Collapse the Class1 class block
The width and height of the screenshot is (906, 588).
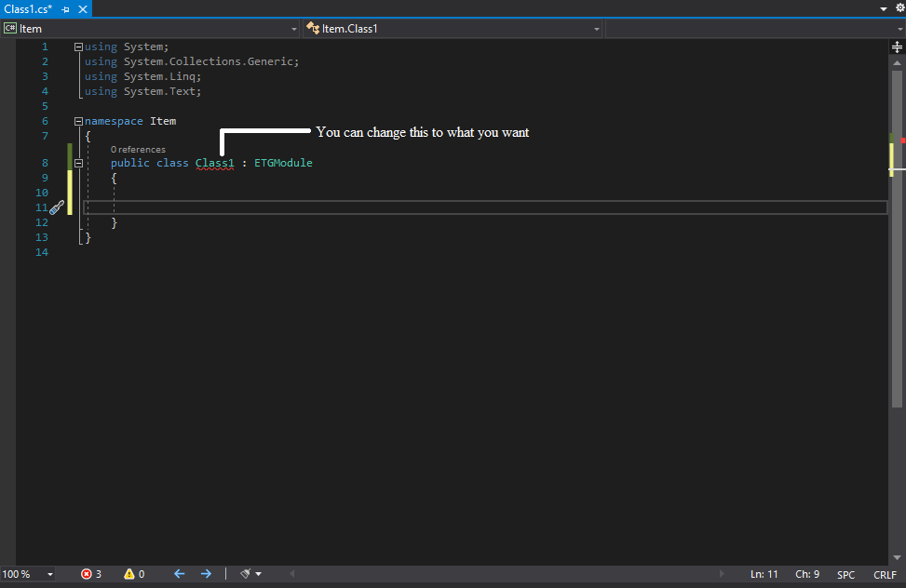tap(78, 164)
